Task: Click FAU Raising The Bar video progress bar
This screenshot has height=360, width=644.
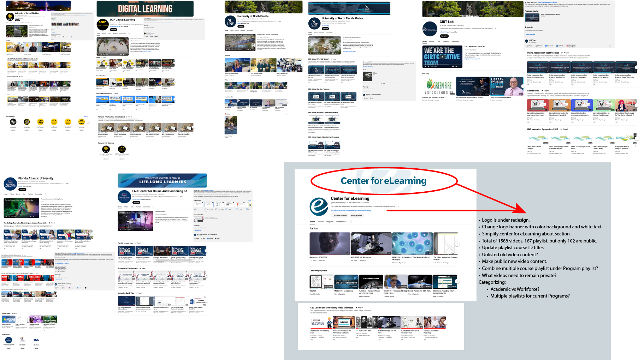Action: [x=21, y=215]
